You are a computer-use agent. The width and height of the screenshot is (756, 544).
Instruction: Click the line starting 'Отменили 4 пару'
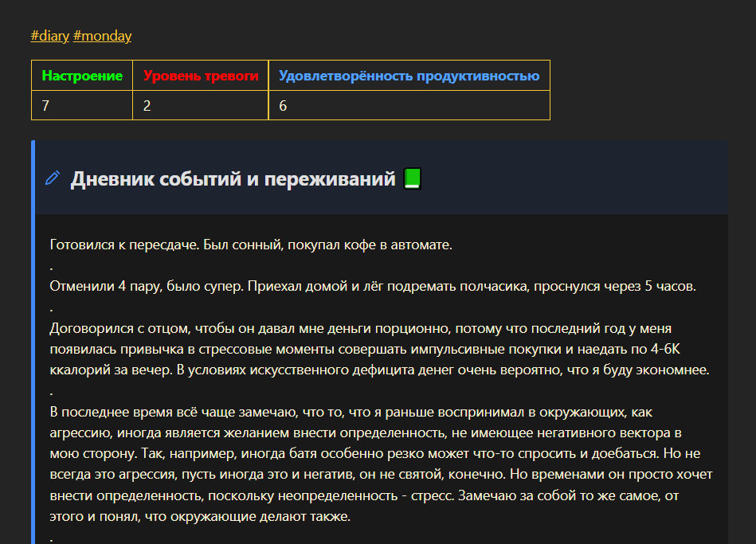tap(373, 287)
